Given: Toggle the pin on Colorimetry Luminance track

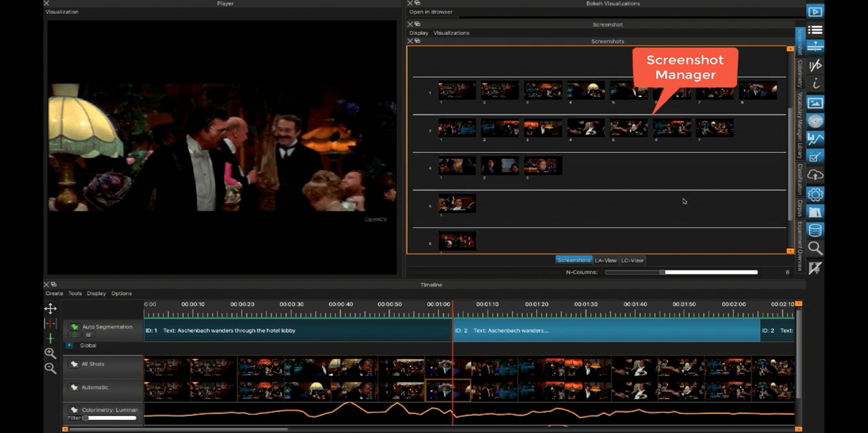Looking at the screenshot, I should tap(74, 410).
